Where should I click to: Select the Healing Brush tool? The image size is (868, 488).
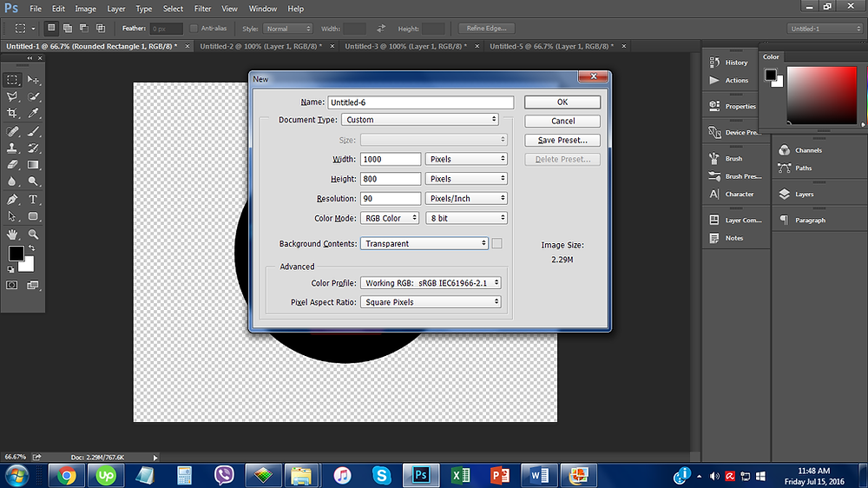click(12, 131)
